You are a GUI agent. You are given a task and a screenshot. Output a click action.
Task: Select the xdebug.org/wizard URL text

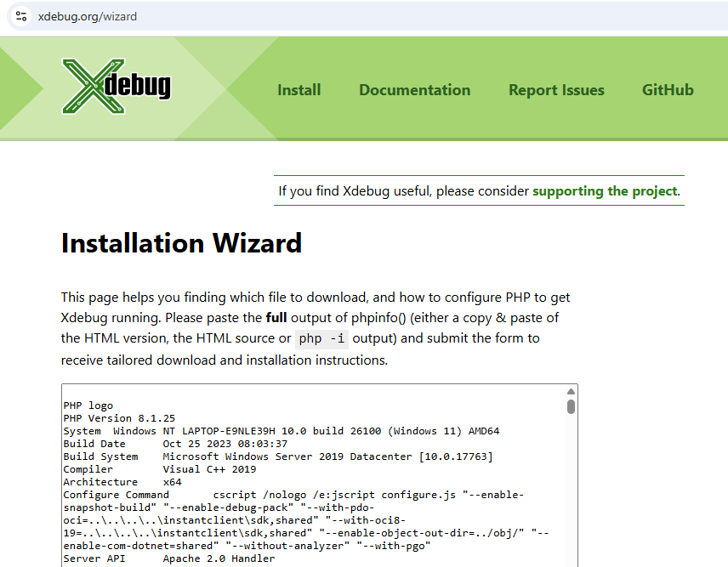pyautogui.click(x=88, y=17)
